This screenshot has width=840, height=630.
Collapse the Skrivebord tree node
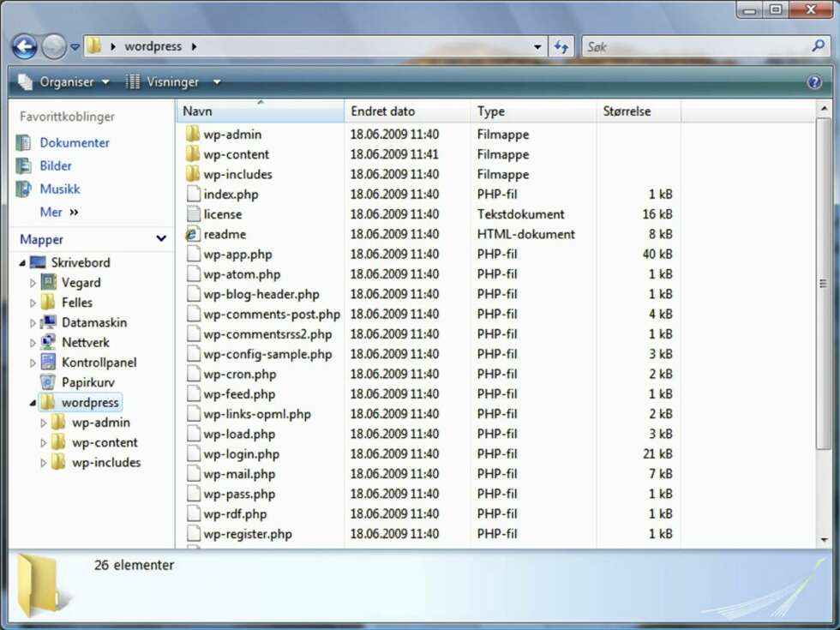22,262
